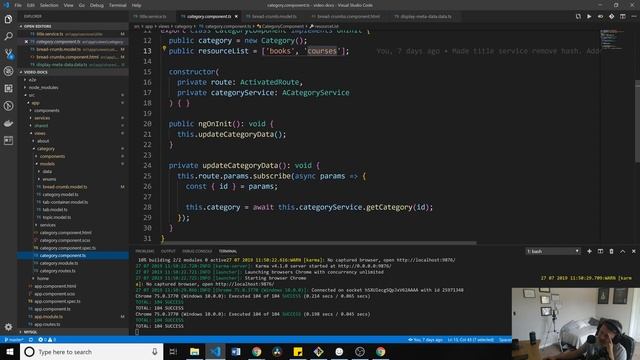Click the editor vertical scrollbar
The image size is (640, 360).
637,122
